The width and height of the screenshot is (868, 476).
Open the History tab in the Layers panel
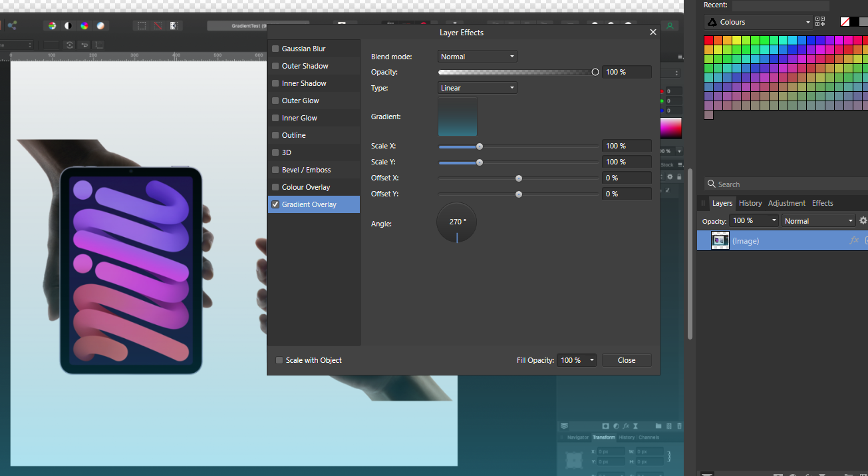point(750,203)
